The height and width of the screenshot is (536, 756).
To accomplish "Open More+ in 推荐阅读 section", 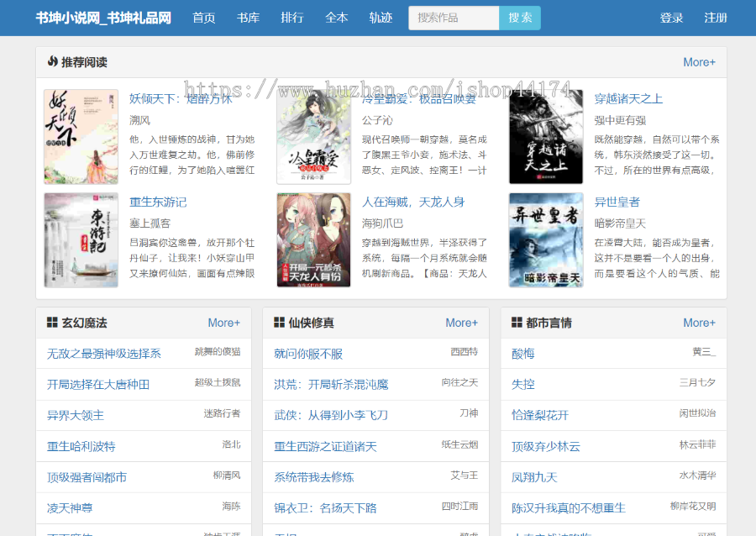I will [699, 62].
